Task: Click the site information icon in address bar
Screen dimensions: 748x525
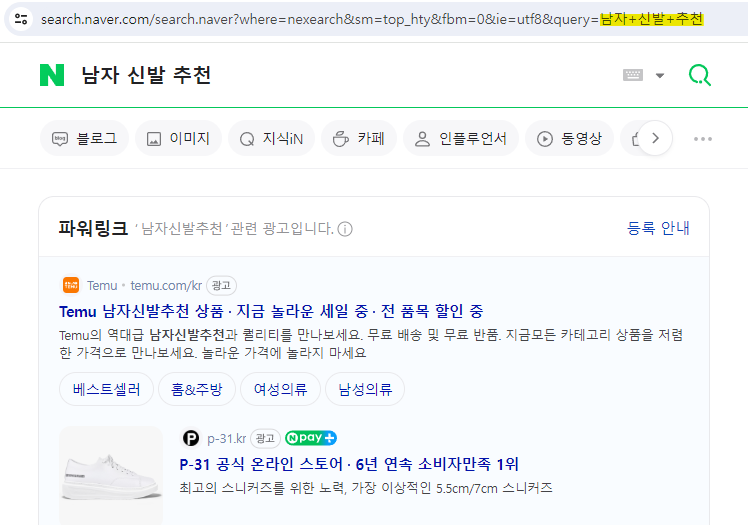Action: (21, 19)
